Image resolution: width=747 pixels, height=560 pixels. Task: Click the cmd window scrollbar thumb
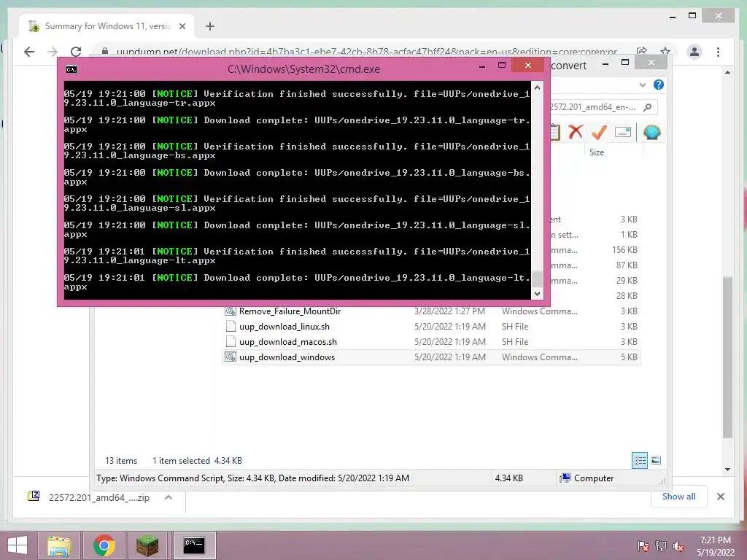click(537, 279)
